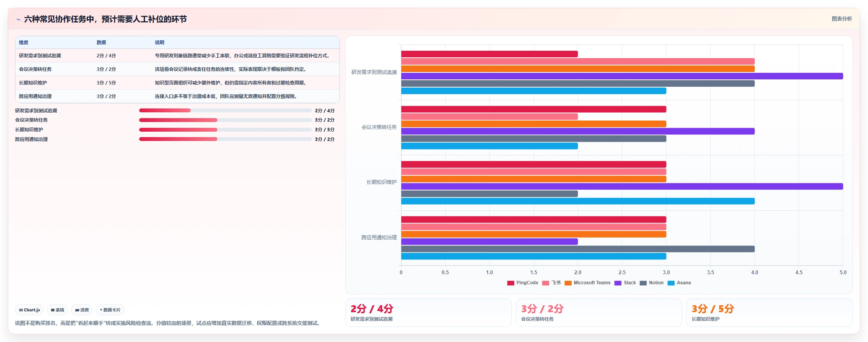The width and height of the screenshot is (868, 342).
Task: Click the 2分 / 4分 value beside the progress bar
Action: (325, 111)
